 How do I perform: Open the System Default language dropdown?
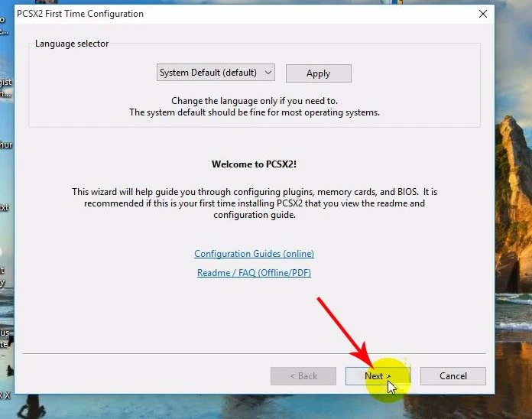216,73
